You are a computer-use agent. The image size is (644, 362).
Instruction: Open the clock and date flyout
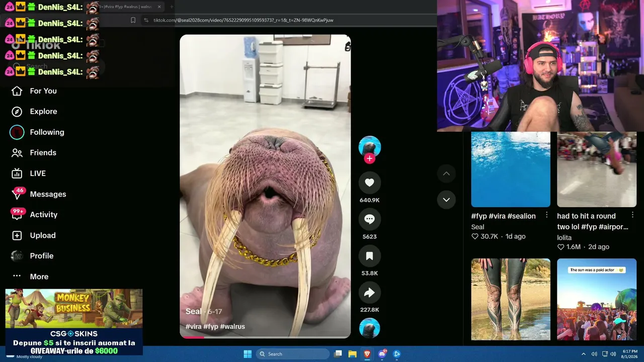(x=630, y=354)
